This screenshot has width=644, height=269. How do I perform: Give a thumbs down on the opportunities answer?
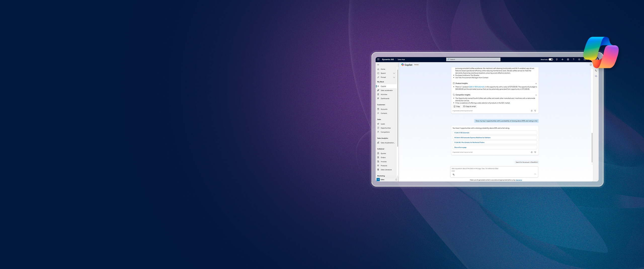pos(535,152)
